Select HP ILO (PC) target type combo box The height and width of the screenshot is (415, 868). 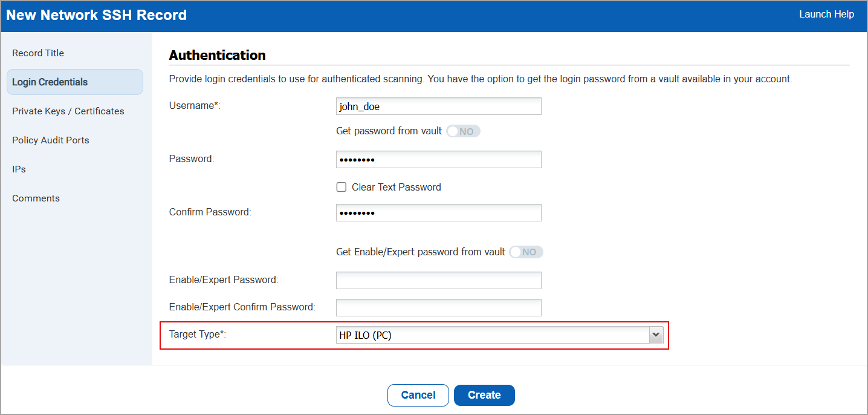click(492, 335)
